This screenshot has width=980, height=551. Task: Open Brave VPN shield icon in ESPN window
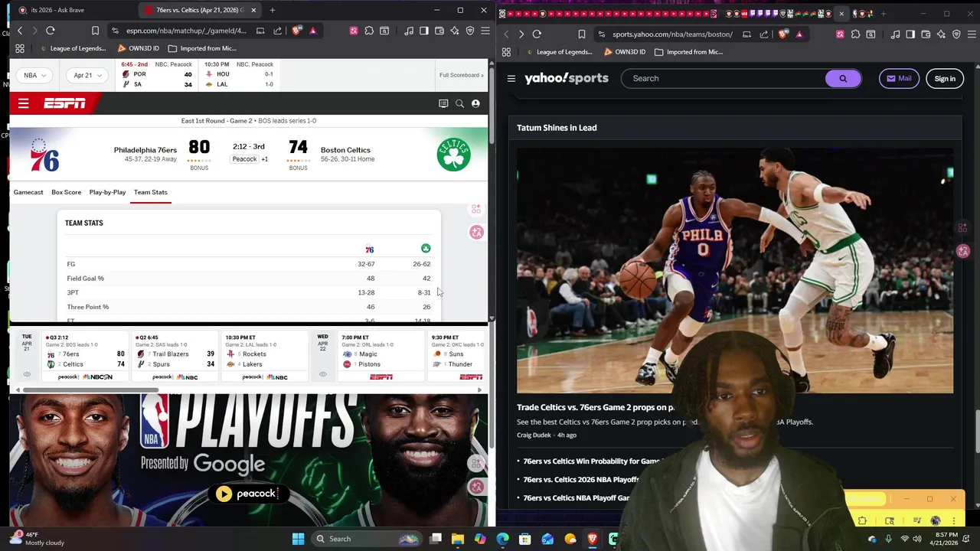(x=470, y=31)
